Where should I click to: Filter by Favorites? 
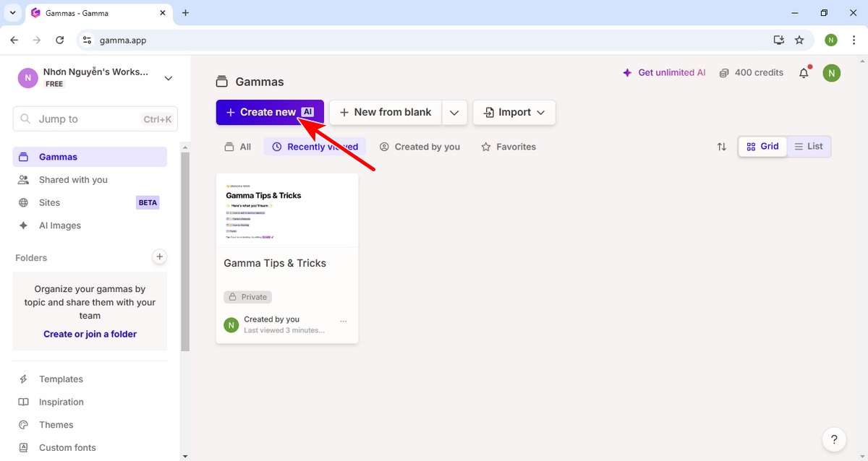[x=509, y=147]
